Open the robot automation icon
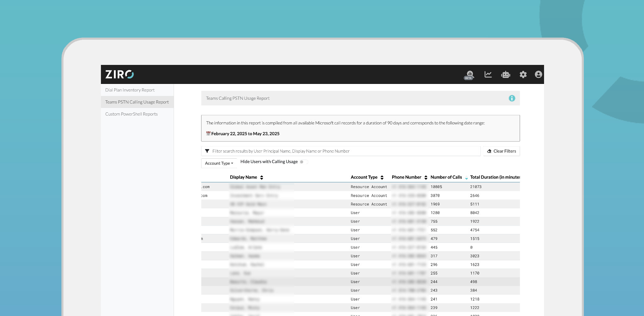 point(505,74)
